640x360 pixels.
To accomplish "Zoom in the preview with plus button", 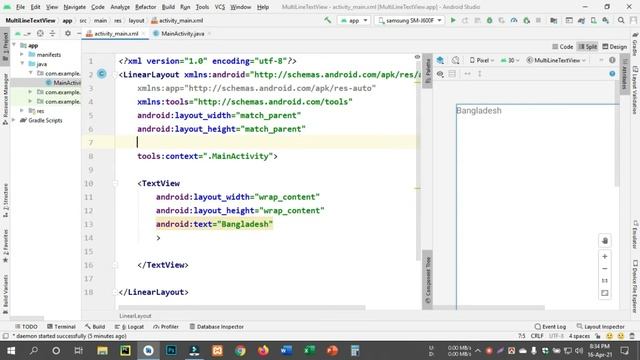I will 605,256.
